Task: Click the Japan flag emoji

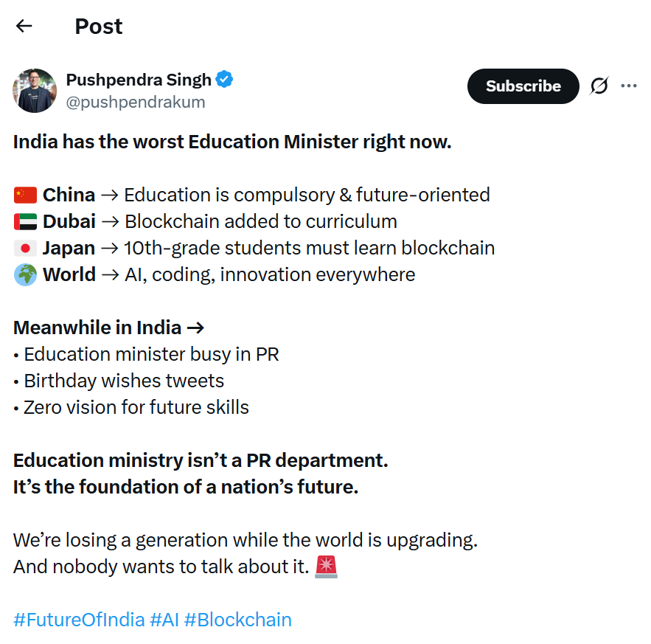Action: click(x=25, y=249)
